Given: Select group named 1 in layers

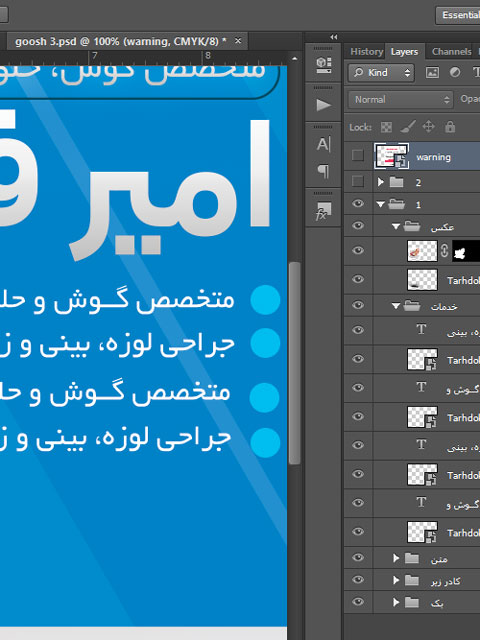Looking at the screenshot, I should (418, 204).
